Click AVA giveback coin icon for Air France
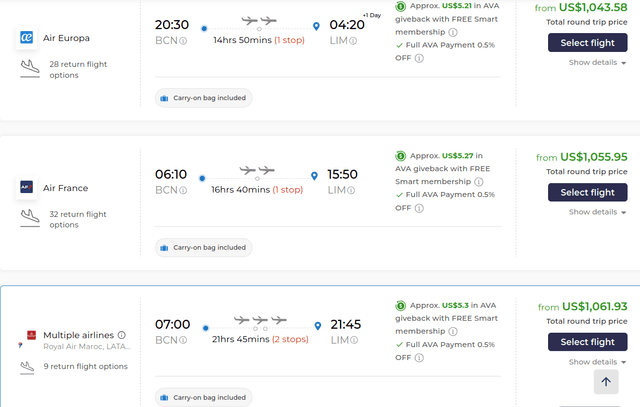Screen dimensions: 640x407 (400, 156)
